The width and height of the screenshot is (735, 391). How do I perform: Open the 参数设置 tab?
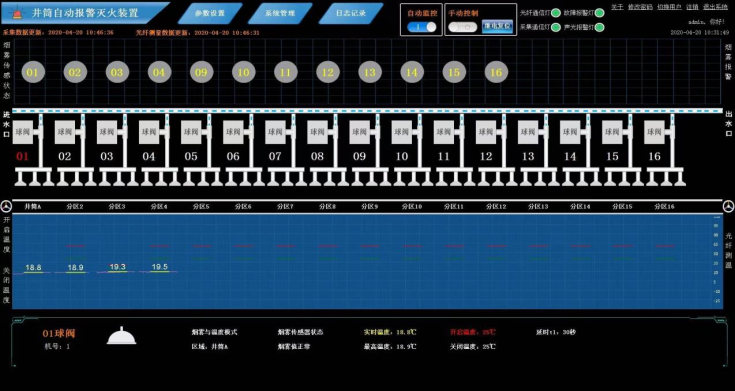pyautogui.click(x=210, y=13)
